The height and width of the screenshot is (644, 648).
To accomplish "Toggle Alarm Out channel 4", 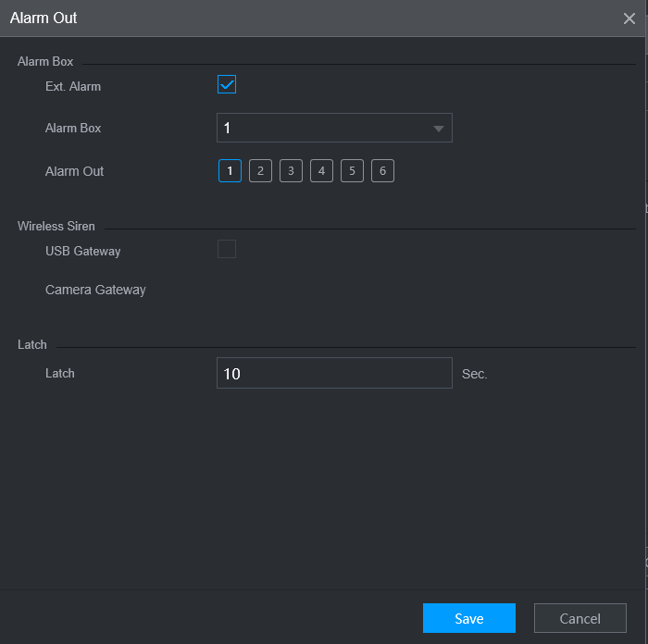I will pos(321,170).
